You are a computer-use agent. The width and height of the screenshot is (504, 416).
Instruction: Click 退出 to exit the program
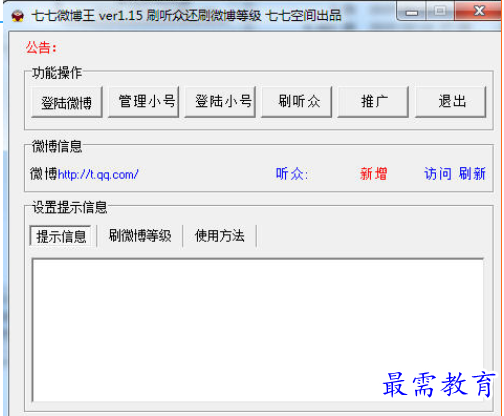451,102
